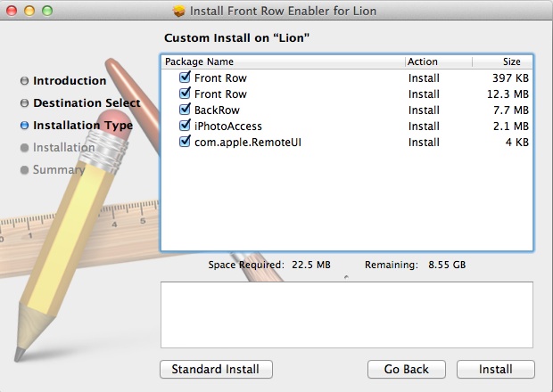This screenshot has height=392, width=553.
Task: Start installation with Install button
Action: click(x=496, y=369)
